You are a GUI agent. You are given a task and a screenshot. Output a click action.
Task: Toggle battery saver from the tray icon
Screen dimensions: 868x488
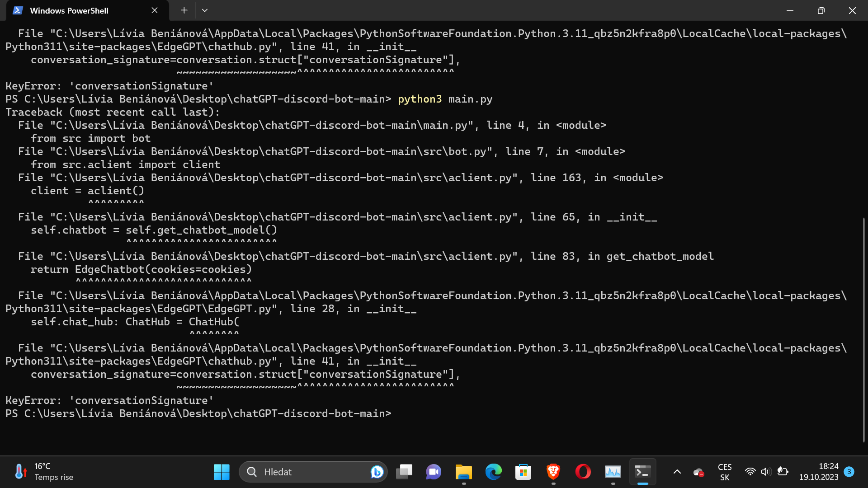pos(782,472)
